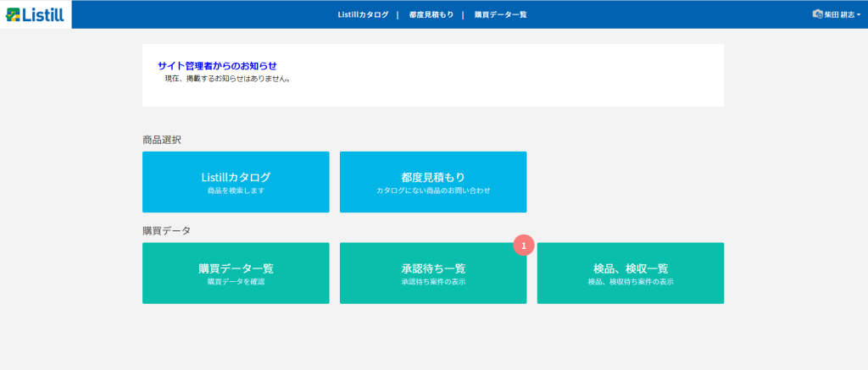Viewport: 868px width, 370px height.
Task: Open the Listillカタログ menu item in header
Action: click(x=363, y=14)
